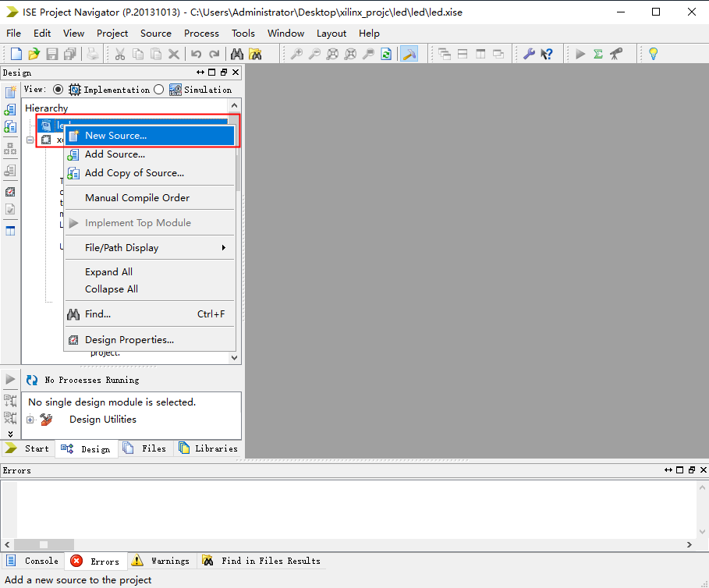Collapse the device node in Hierarchy
This screenshot has height=588, width=709.
(30, 140)
